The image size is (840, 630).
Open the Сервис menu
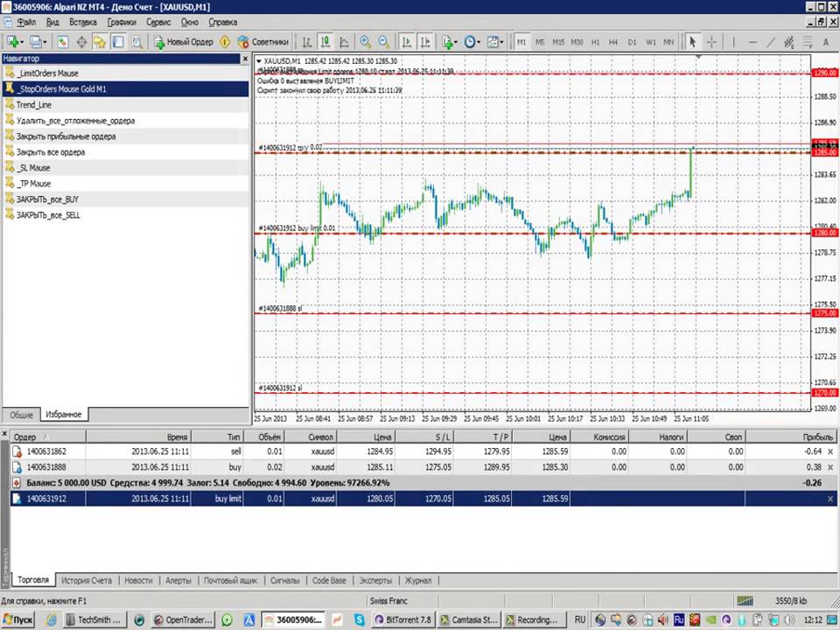click(x=158, y=22)
